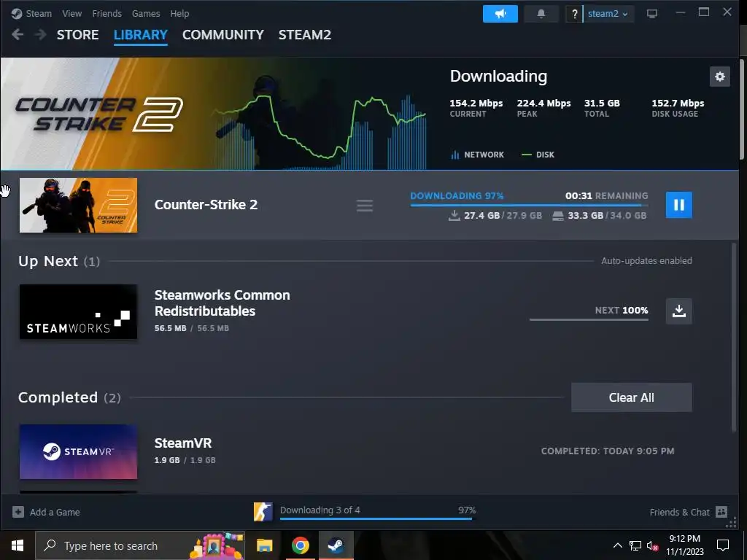This screenshot has width=747, height=560.
Task: Open Windows notification center icon
Action: point(723,545)
